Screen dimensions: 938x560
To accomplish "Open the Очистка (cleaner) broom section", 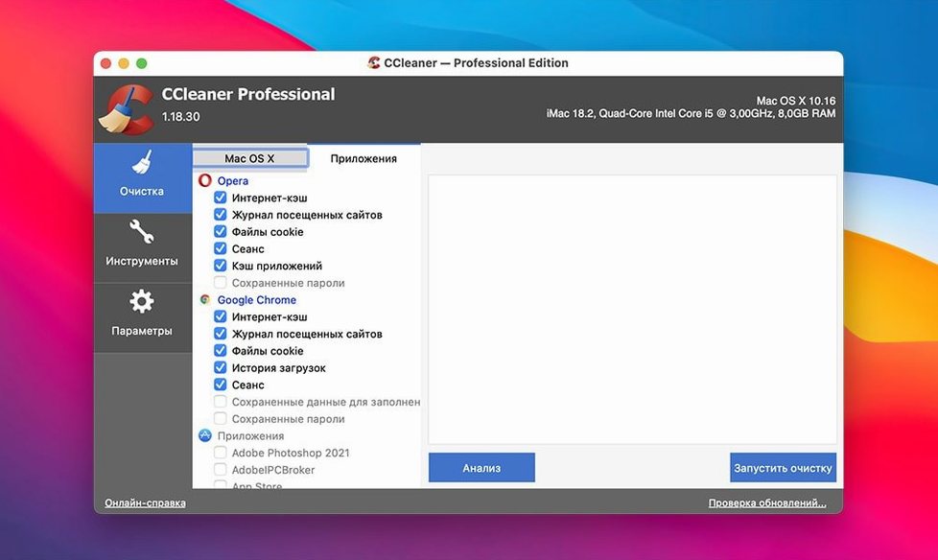I will [x=142, y=177].
